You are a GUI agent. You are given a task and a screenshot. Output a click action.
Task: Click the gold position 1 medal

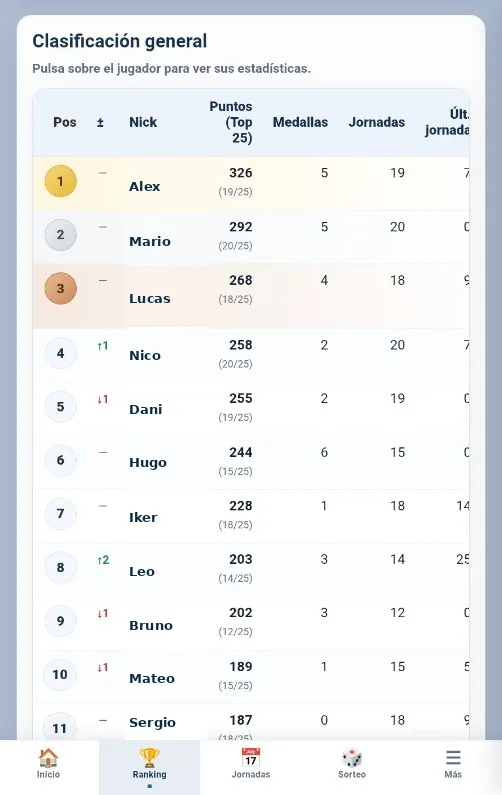coord(60,181)
